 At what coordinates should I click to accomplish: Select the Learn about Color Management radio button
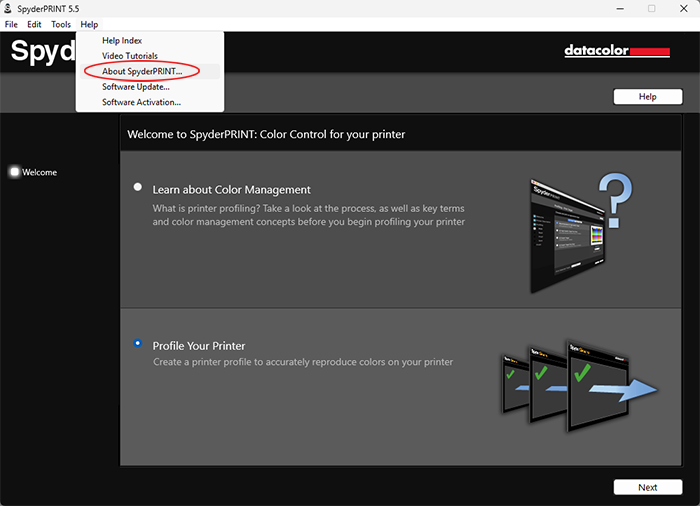coord(138,187)
